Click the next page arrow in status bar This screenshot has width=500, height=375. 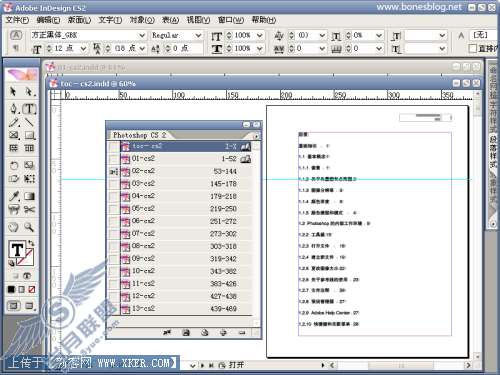click(x=203, y=366)
